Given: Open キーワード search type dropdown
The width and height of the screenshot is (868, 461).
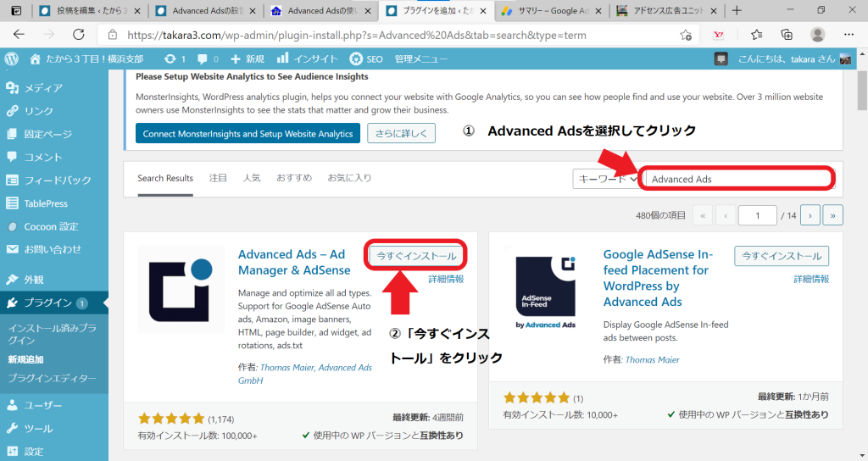Looking at the screenshot, I should pos(605,179).
